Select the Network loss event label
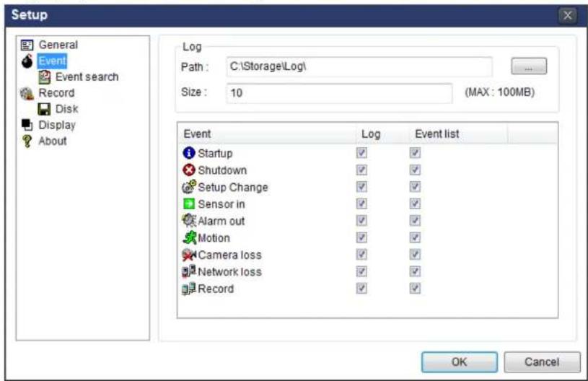The width and height of the screenshot is (588, 381). (x=229, y=272)
